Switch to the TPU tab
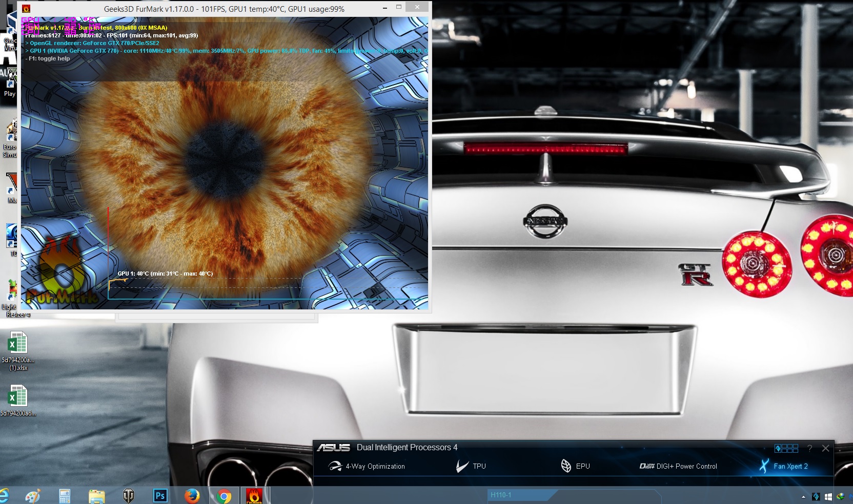Viewport: 853px width, 504px height. pyautogui.click(x=471, y=466)
